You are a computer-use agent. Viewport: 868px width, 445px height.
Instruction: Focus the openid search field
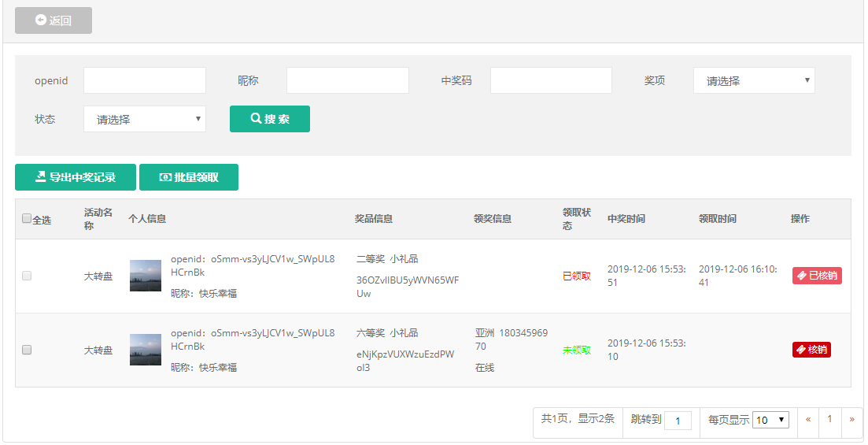click(145, 80)
